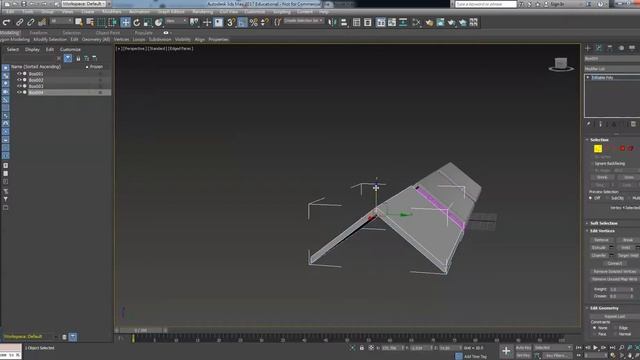The width and height of the screenshot is (640, 360).
Task: Switch to the Object Paint ribbon tab
Action: click(108, 33)
